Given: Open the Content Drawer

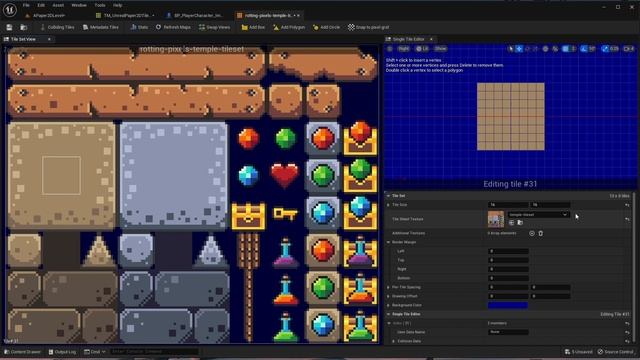Looking at the screenshot, I should tap(22, 352).
